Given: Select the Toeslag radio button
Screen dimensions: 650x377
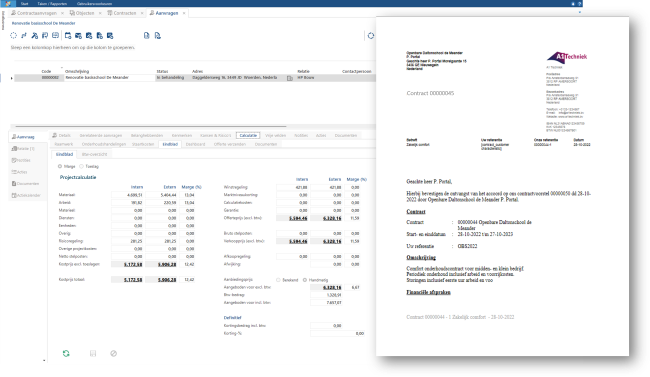Looking at the screenshot, I should click(x=81, y=166).
